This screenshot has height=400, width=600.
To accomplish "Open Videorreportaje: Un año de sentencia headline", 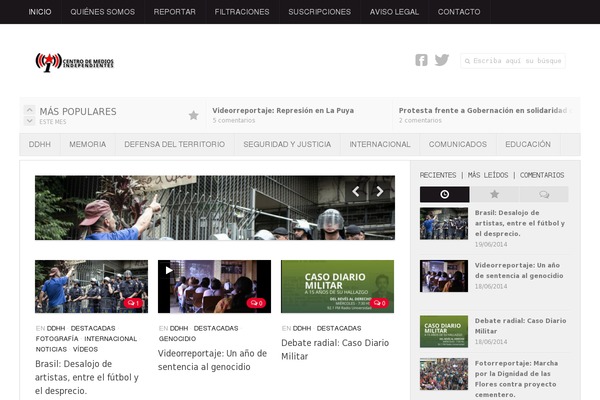I will pos(212,360).
